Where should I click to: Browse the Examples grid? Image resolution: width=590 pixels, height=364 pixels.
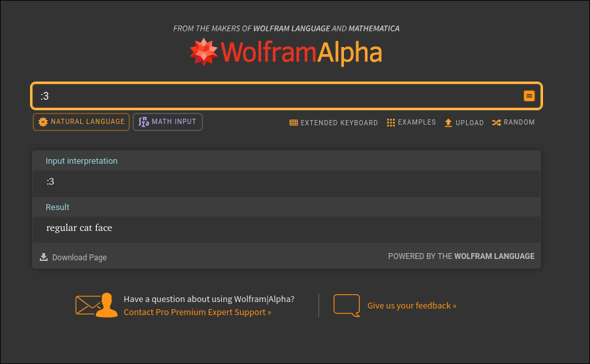pyautogui.click(x=411, y=123)
